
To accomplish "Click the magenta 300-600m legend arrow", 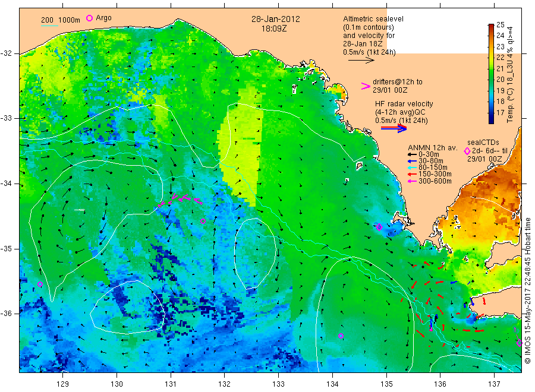I will coord(412,181).
